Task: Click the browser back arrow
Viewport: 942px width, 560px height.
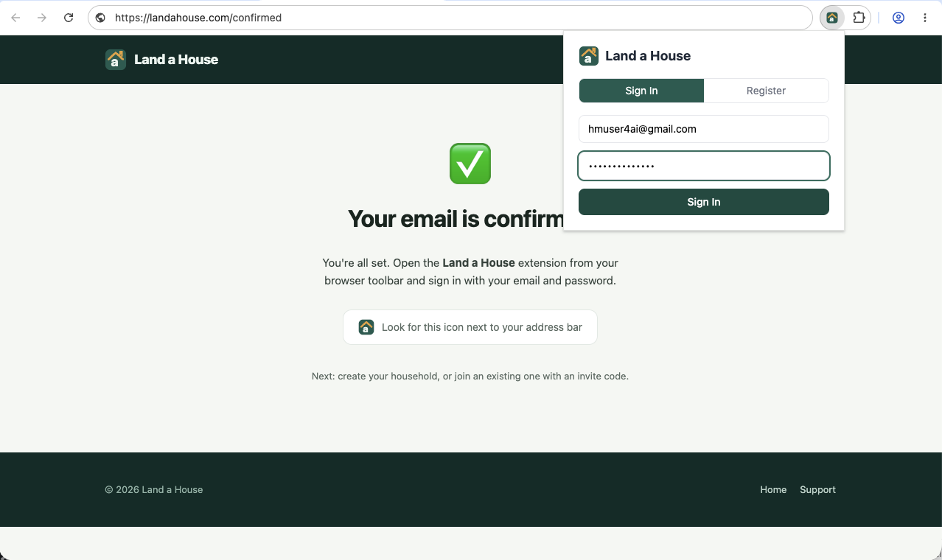Action: click(15, 18)
